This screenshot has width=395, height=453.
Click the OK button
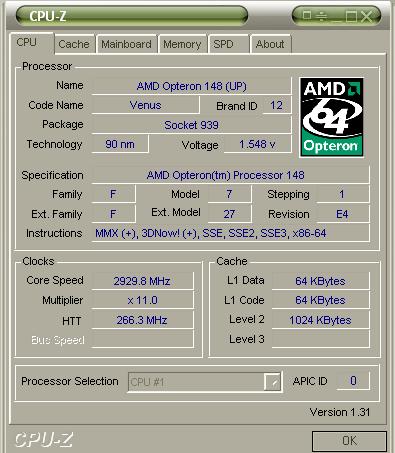(349, 441)
